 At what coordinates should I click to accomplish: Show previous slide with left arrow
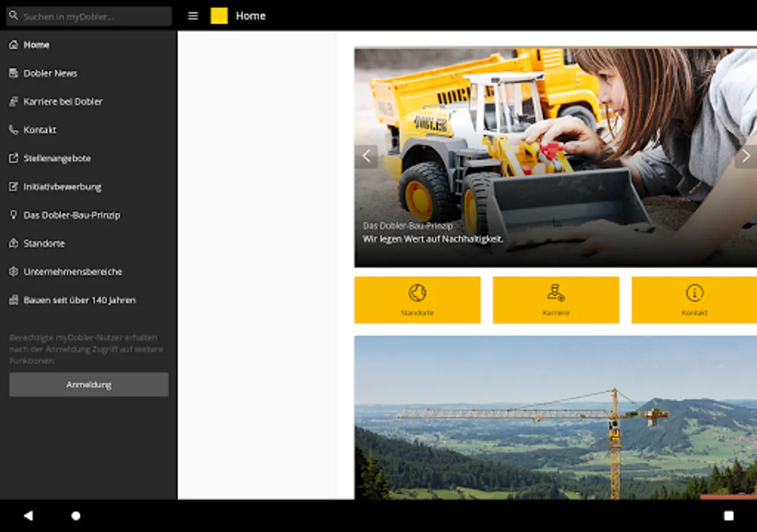click(367, 157)
